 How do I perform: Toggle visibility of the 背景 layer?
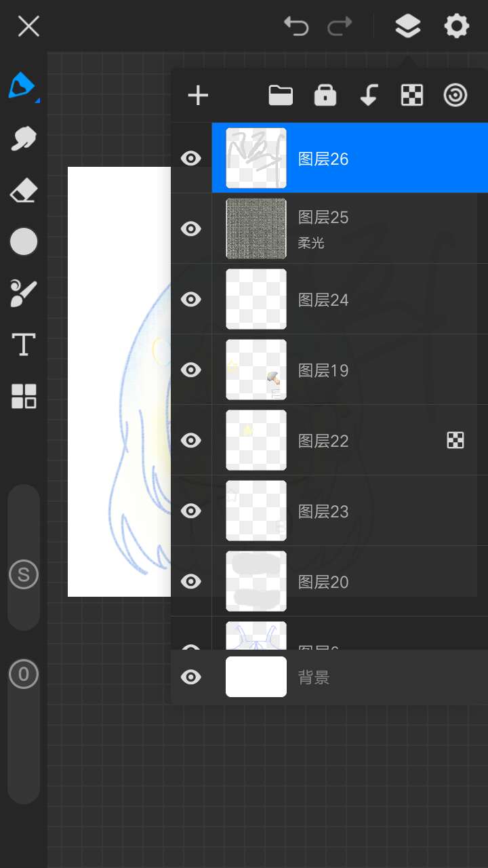coord(191,677)
